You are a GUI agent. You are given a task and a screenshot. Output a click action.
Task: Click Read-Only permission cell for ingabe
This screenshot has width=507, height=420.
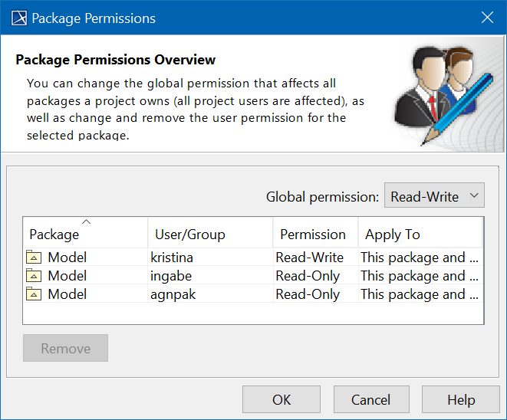[x=308, y=276]
